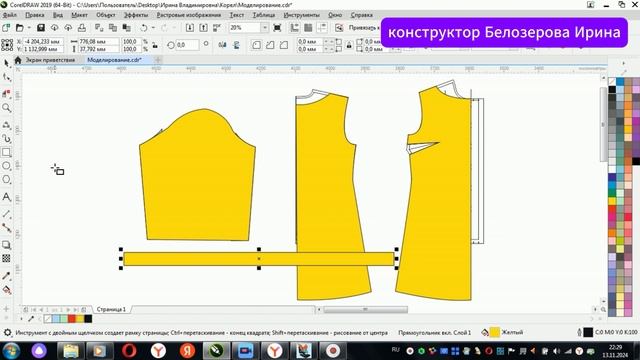Image resolution: width=640 pixels, height=360 pixels.
Task: Open the Инструменты menu
Action: coord(302,15)
